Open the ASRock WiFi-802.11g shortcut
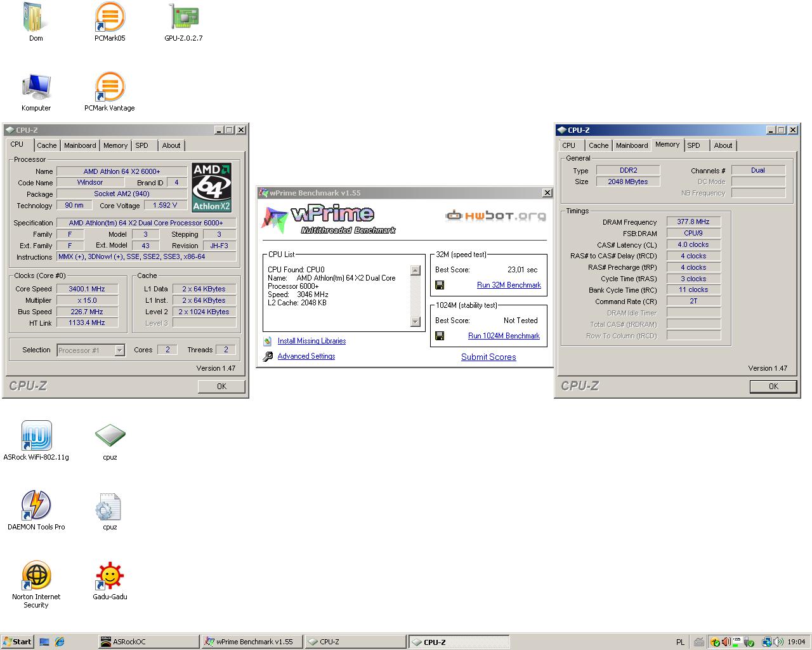 [36, 436]
